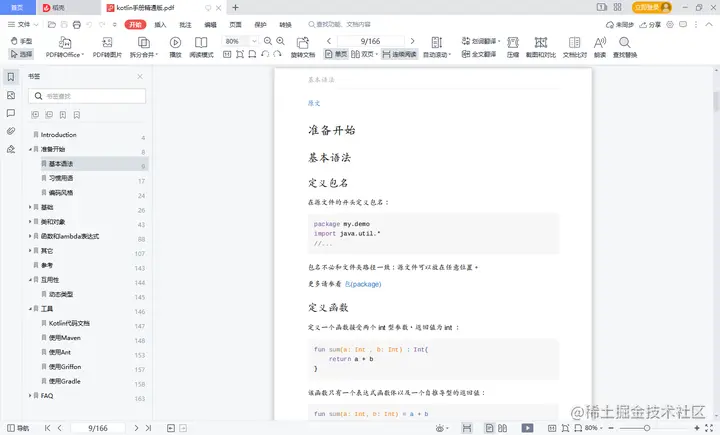Viewport: 720px width, 435px height.
Task: Click the bookmark sidebar icon
Action: click(11, 77)
